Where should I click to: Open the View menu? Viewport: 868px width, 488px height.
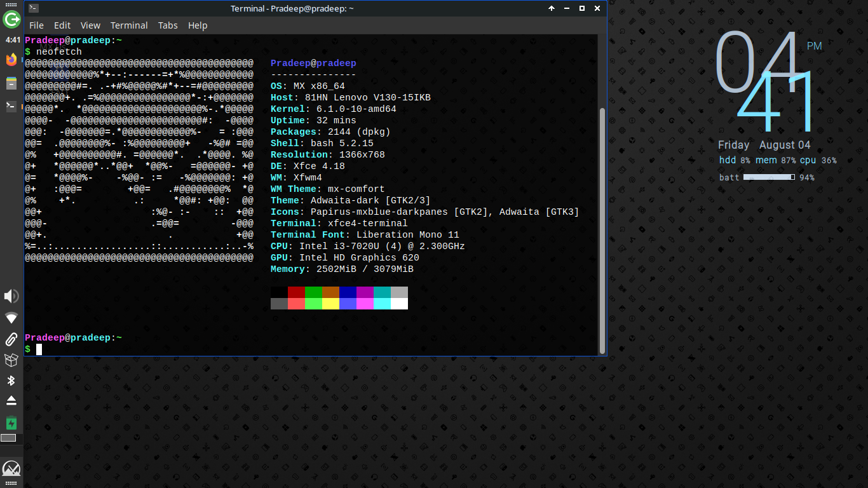click(90, 25)
